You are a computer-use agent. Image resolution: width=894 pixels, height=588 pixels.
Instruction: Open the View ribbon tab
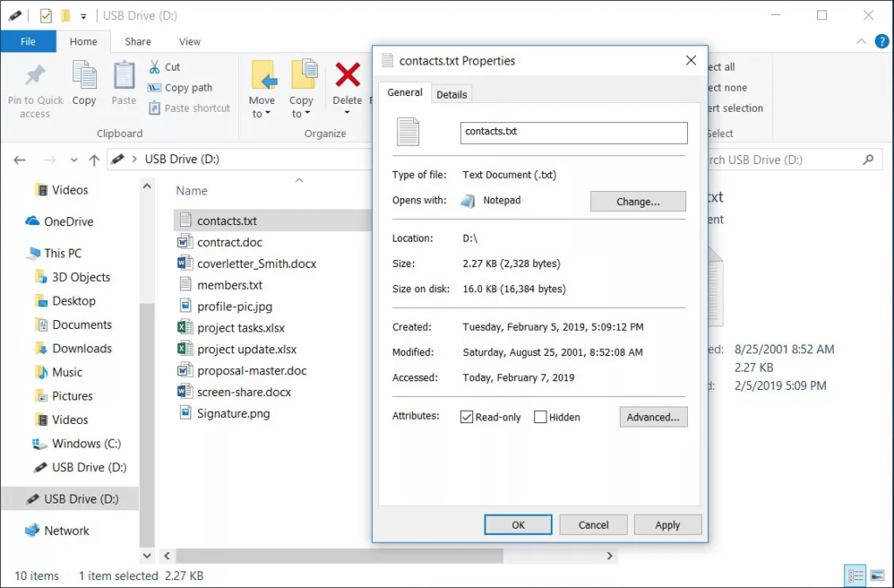189,41
